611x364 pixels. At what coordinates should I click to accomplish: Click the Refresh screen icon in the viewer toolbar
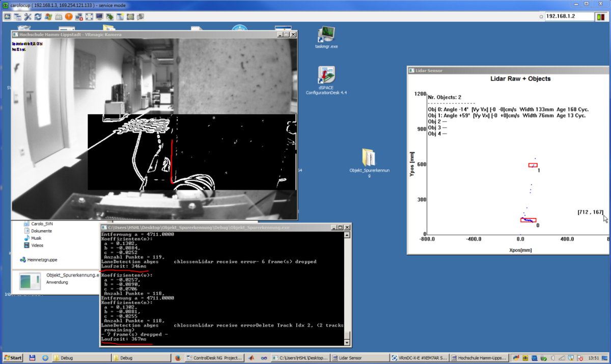click(38, 17)
